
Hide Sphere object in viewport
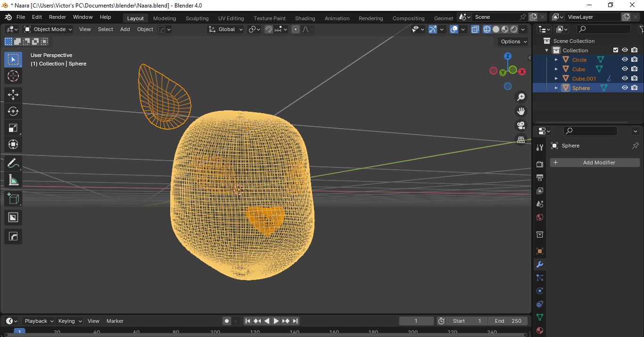tap(625, 88)
